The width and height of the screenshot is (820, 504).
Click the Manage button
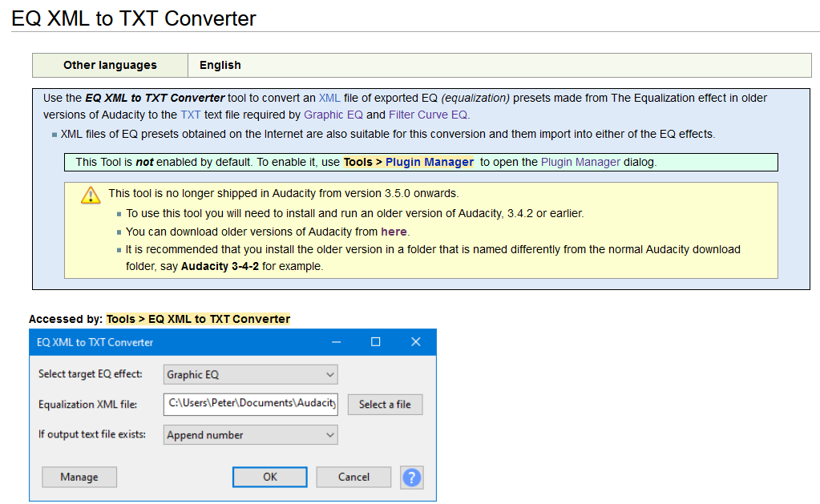[x=79, y=477]
